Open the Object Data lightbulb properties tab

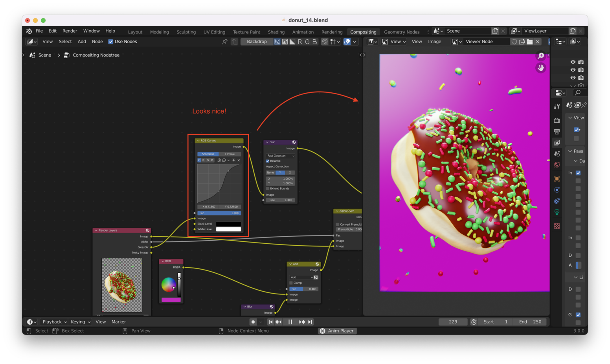click(x=557, y=212)
